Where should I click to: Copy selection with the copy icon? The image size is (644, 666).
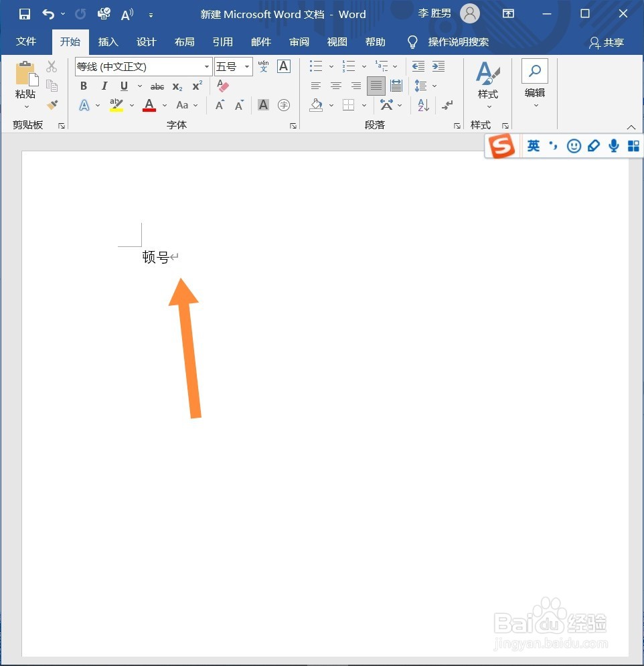pyautogui.click(x=52, y=86)
